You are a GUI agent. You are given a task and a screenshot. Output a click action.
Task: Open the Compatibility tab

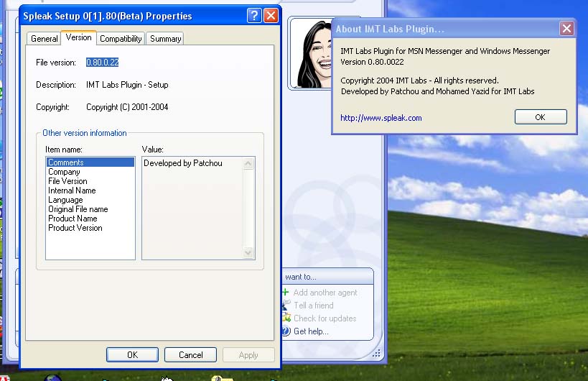coord(121,39)
